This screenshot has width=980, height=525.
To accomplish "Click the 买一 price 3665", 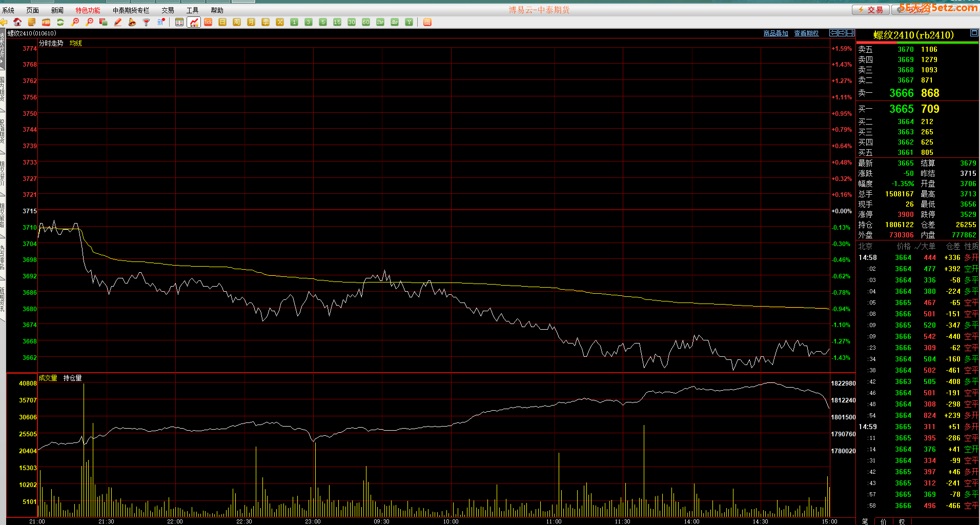I will pyautogui.click(x=902, y=109).
